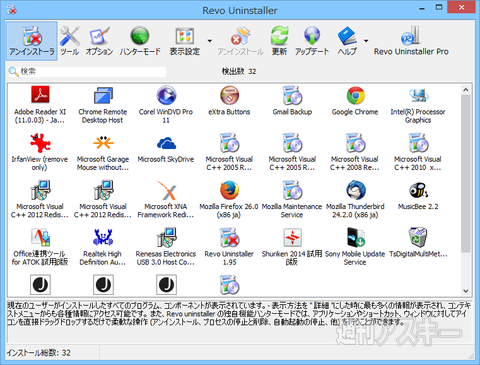Image resolution: width=480 pixels, height=365 pixels.
Task: Expand the 表示設定 dropdown arrow
Action: 210,41
